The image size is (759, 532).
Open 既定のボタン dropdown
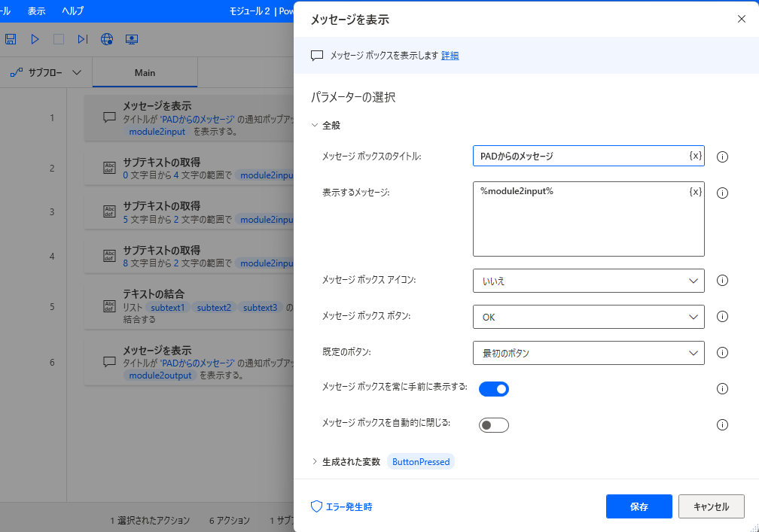coord(589,353)
